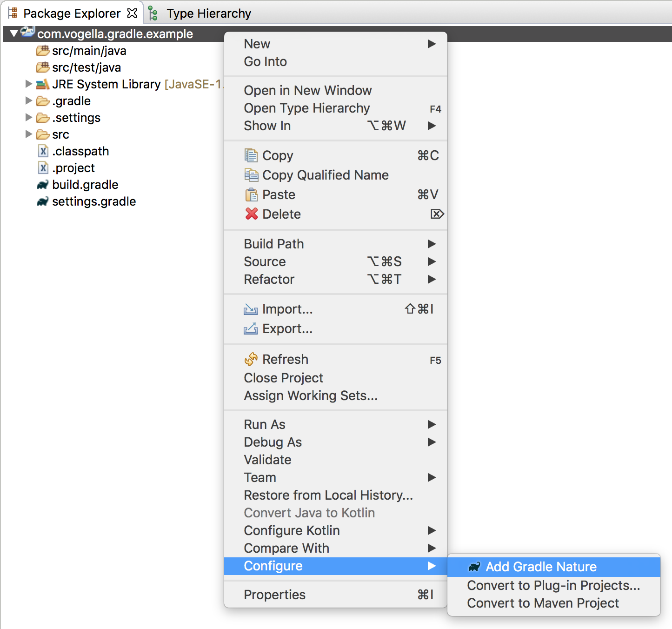Expand the .settings folder
This screenshot has height=629, width=672.
click(29, 118)
